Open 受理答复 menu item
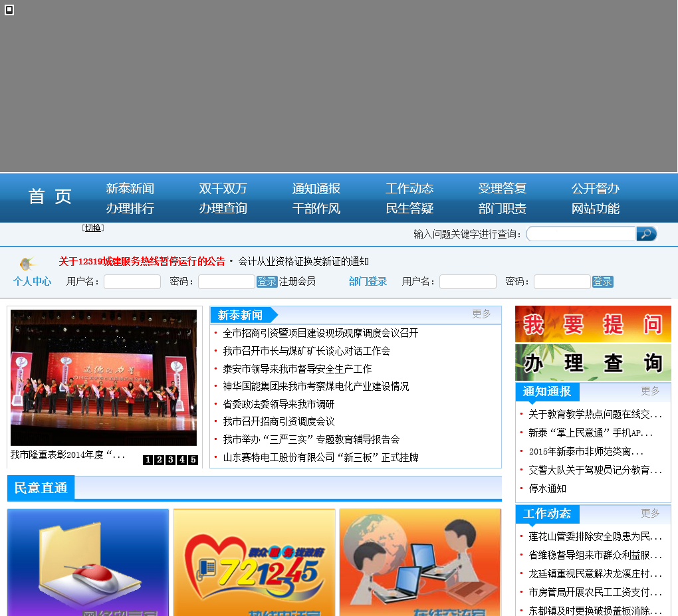The width and height of the screenshot is (678, 616). click(503, 189)
